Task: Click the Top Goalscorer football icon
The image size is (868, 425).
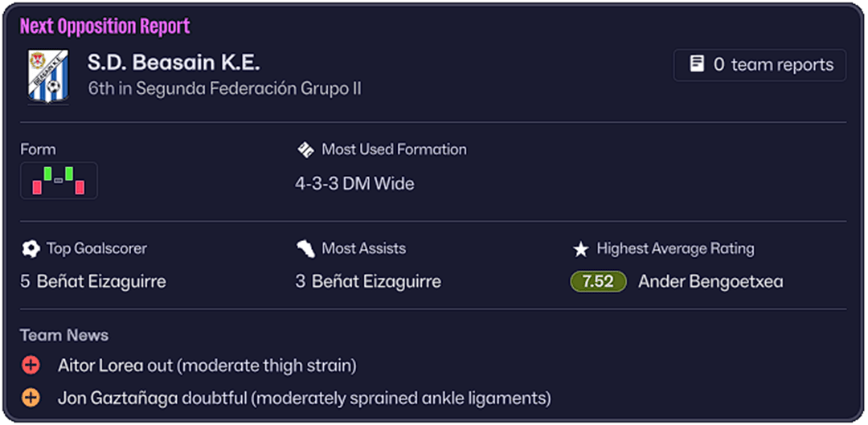Action: (x=31, y=249)
